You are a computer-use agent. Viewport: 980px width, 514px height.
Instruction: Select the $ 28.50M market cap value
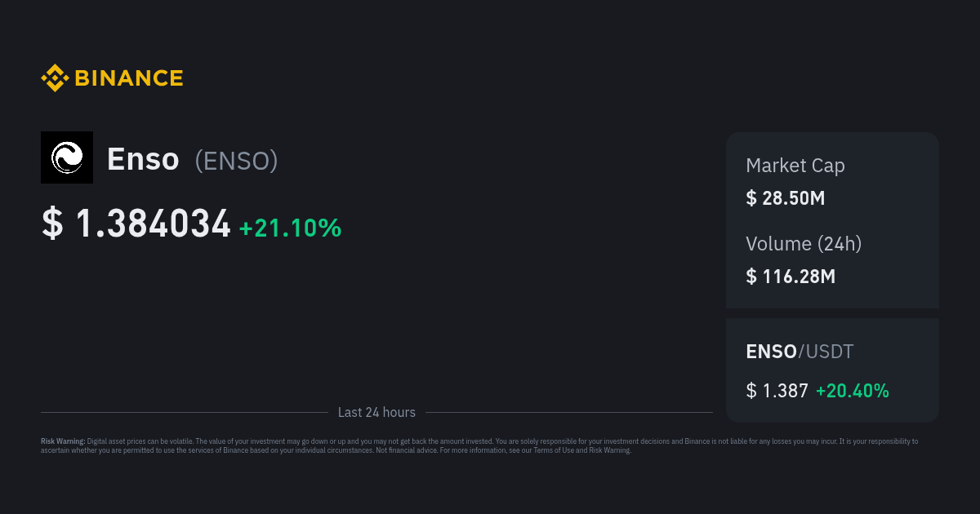tap(785, 198)
